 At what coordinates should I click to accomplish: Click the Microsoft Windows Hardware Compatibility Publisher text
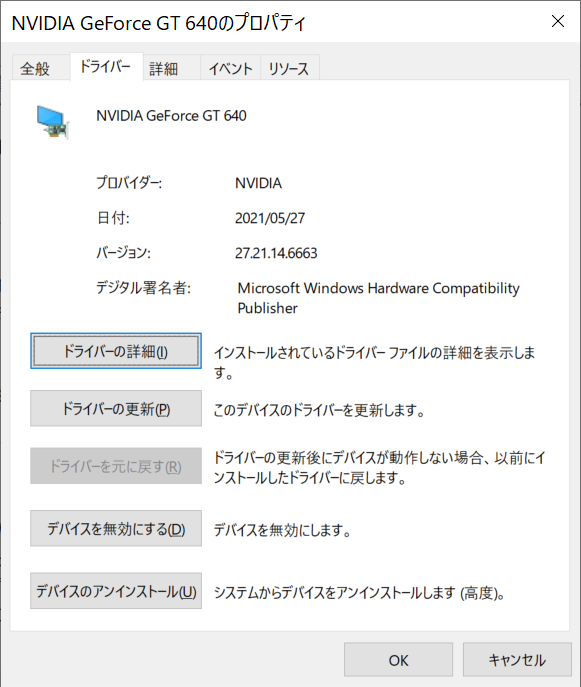379,298
